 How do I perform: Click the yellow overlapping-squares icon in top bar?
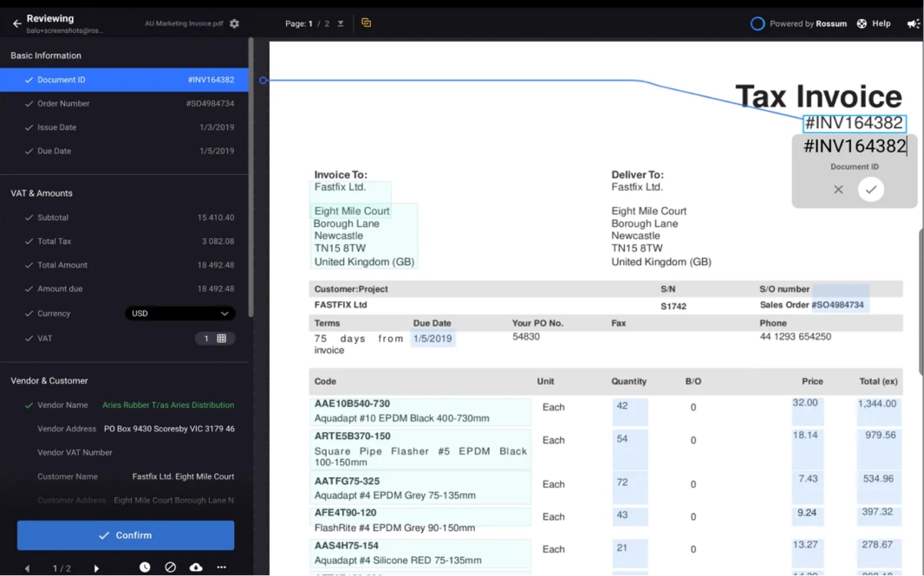click(x=366, y=23)
